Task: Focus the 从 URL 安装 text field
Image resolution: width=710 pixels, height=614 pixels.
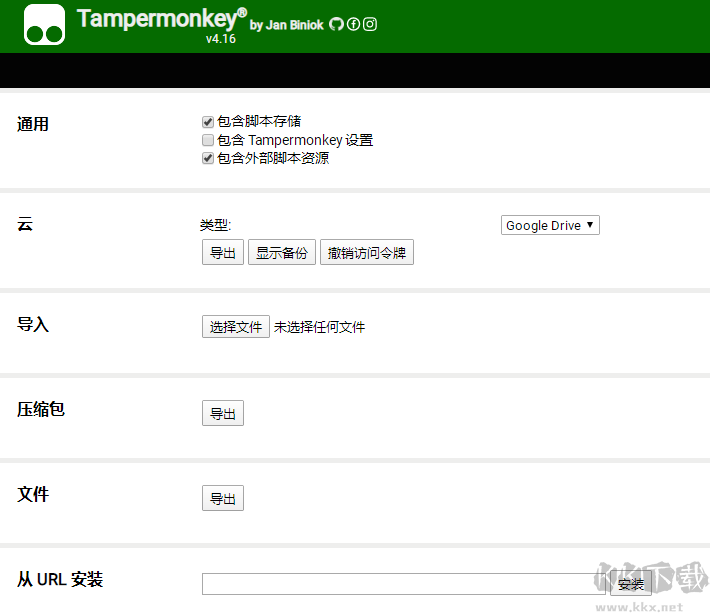Action: click(402, 584)
